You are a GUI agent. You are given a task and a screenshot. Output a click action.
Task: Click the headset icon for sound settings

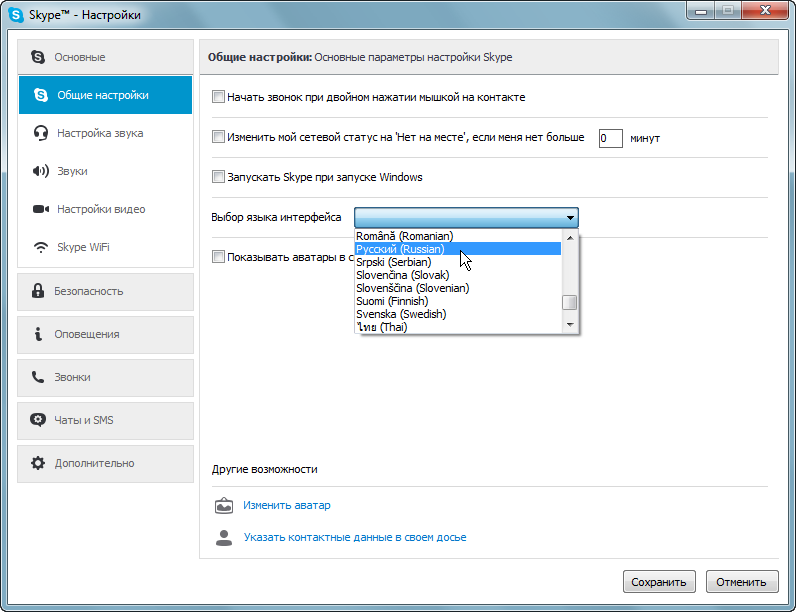(40, 133)
